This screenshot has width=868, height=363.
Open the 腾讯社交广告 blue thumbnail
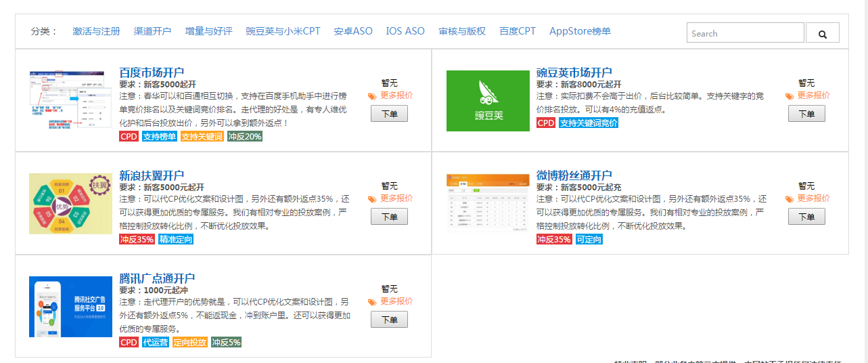click(x=70, y=307)
